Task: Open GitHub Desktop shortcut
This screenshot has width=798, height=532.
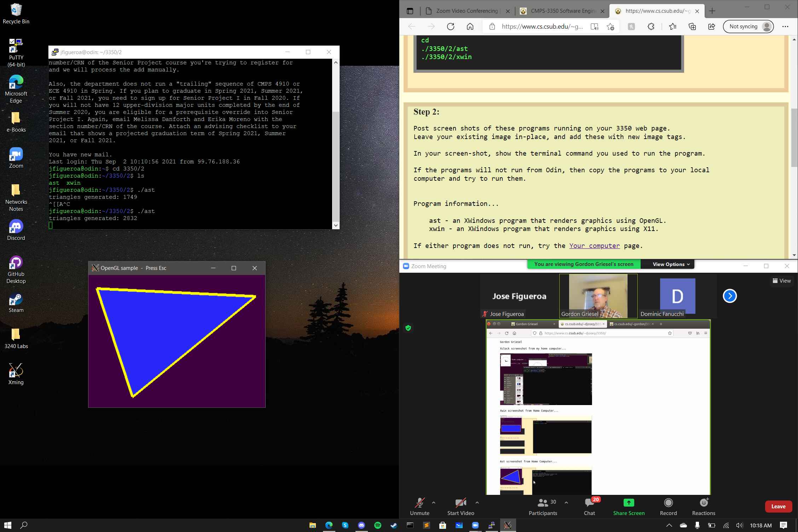Action: 16,270
